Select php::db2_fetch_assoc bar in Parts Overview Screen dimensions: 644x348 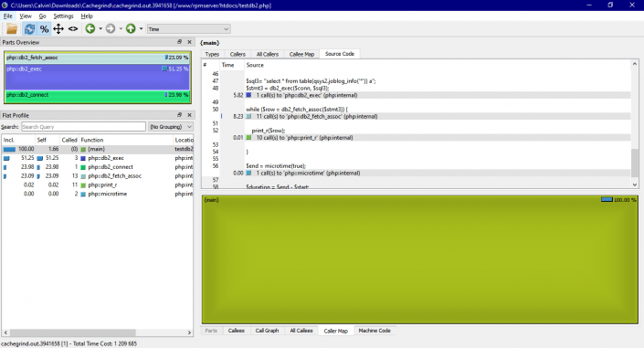click(x=98, y=58)
